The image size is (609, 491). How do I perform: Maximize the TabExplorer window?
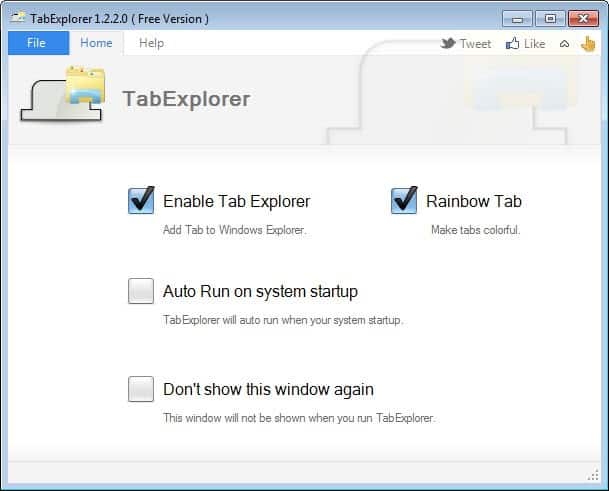click(549, 18)
